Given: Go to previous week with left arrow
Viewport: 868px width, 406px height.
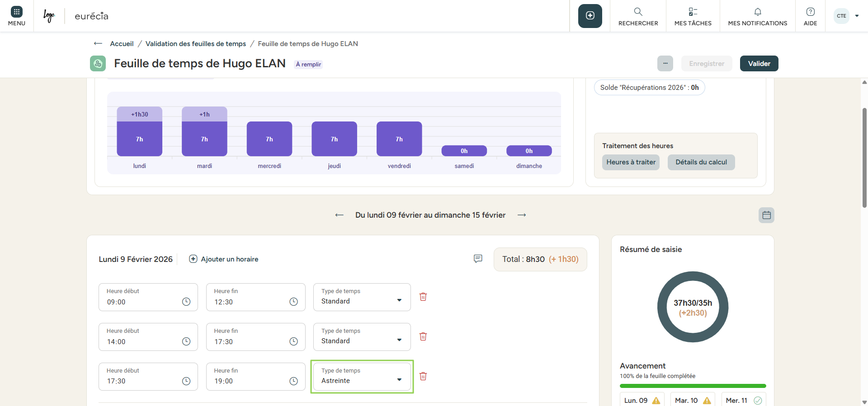Looking at the screenshot, I should tap(340, 215).
